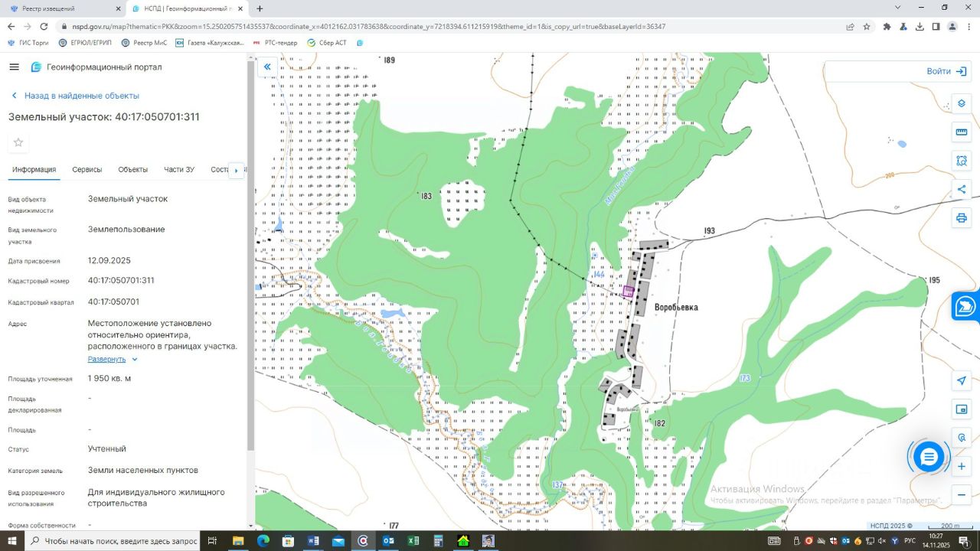980x551 pixels.
Task: Click the info panel vertical scrollbar
Action: point(250,256)
